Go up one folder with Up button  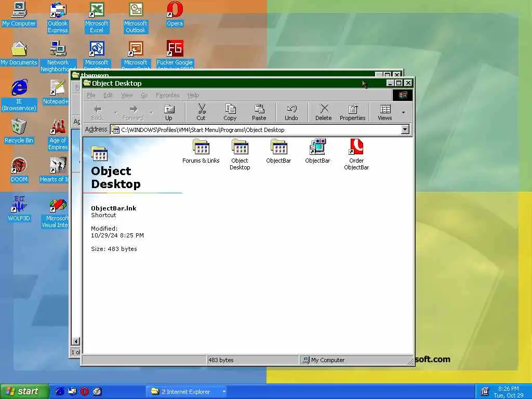[169, 112]
